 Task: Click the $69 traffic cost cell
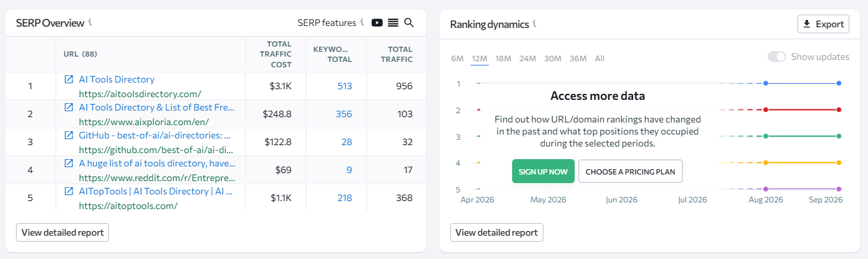pyautogui.click(x=283, y=170)
